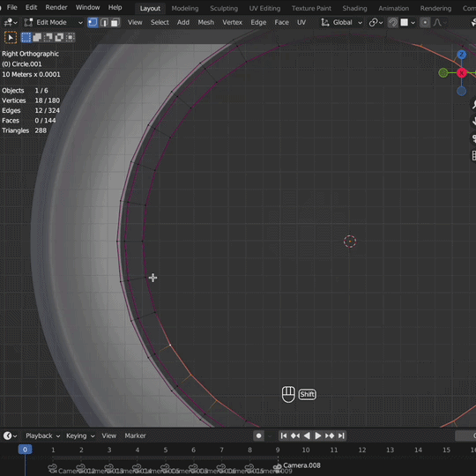Jump to the end frame

[341, 436]
